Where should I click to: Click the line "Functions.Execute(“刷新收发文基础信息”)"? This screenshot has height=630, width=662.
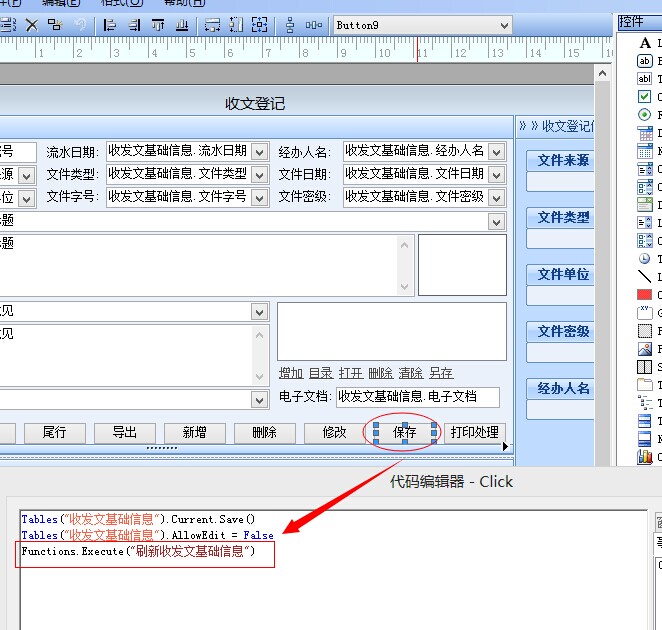click(138, 551)
